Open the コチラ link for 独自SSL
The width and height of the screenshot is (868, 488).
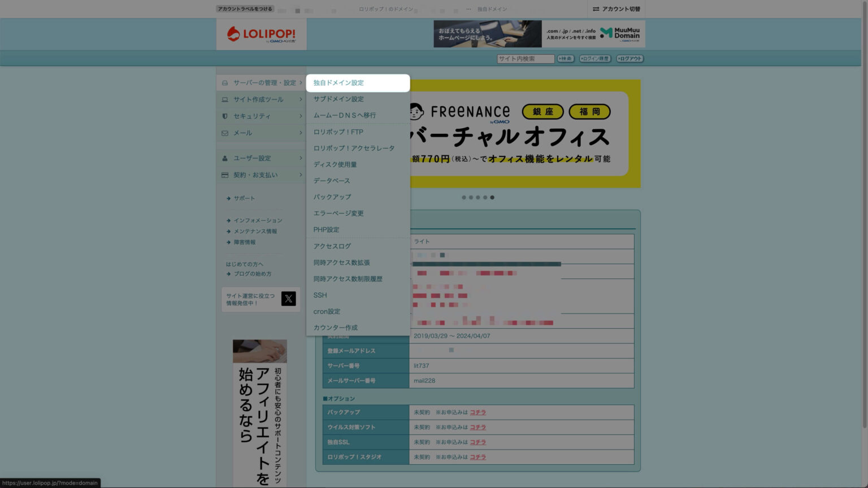pyautogui.click(x=478, y=442)
